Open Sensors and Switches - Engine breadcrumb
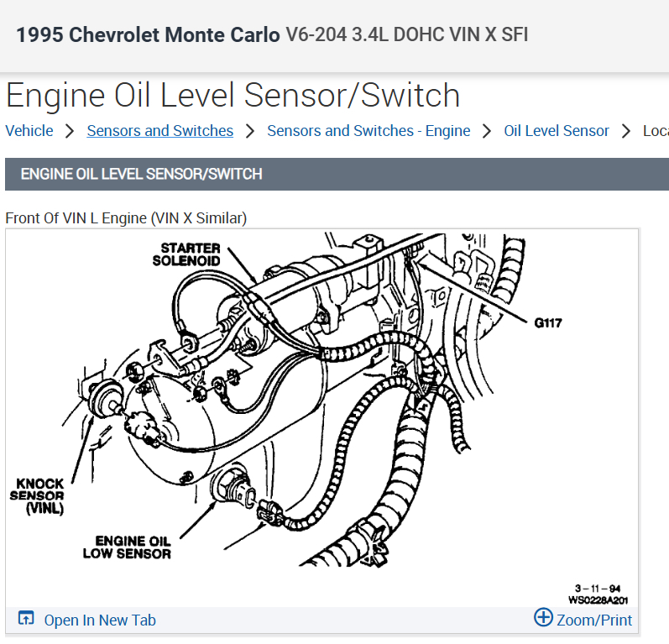Viewport: 669px width, 644px height. tap(368, 131)
